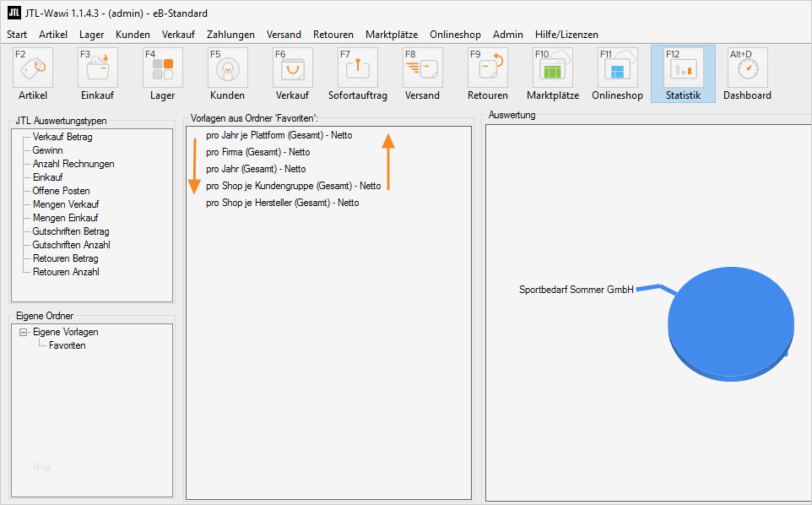812x505 pixels.
Task: Click the Sportbedarf Sommer GmbH chart label
Action: [577, 290]
